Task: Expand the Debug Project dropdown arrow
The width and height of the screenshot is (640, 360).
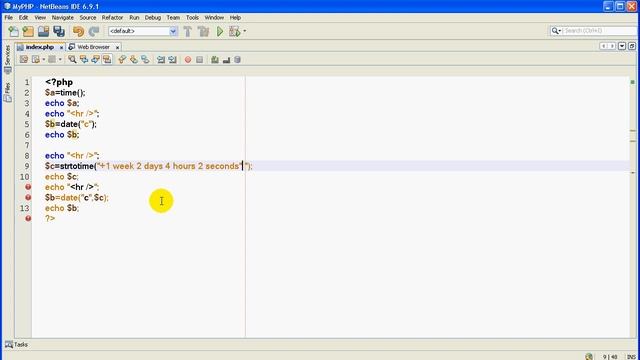Action: pos(244,31)
